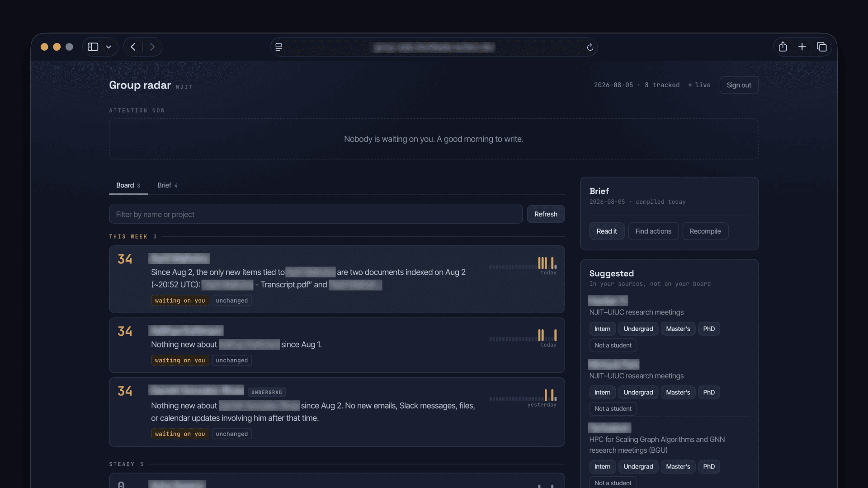The image size is (868, 488).
Task: Open a new tab with the plus icon
Action: (x=802, y=47)
